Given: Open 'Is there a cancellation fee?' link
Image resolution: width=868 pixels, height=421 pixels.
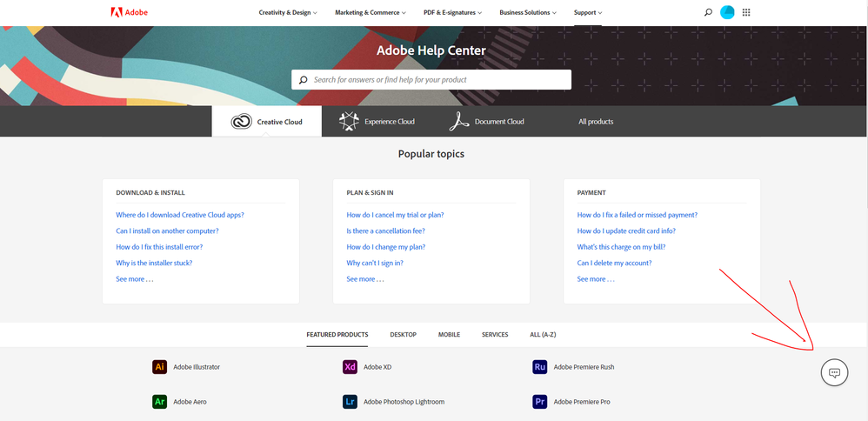Looking at the screenshot, I should pyautogui.click(x=386, y=231).
